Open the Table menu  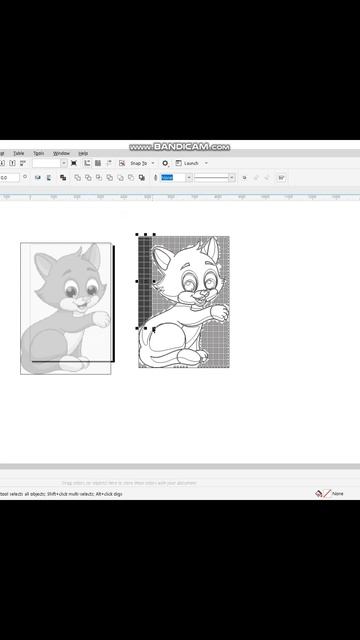[19, 153]
